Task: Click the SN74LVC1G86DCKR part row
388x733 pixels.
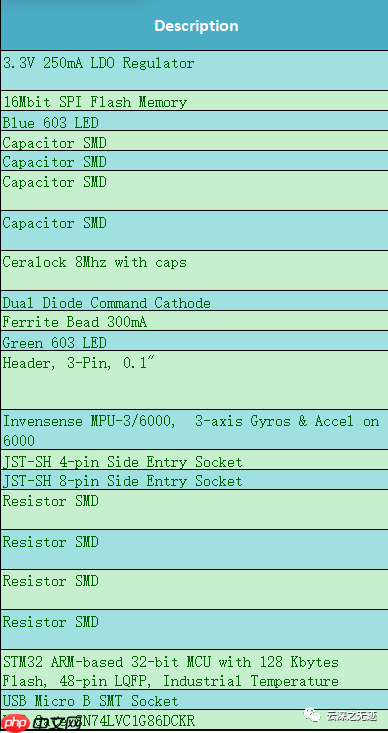Action: pos(194,720)
